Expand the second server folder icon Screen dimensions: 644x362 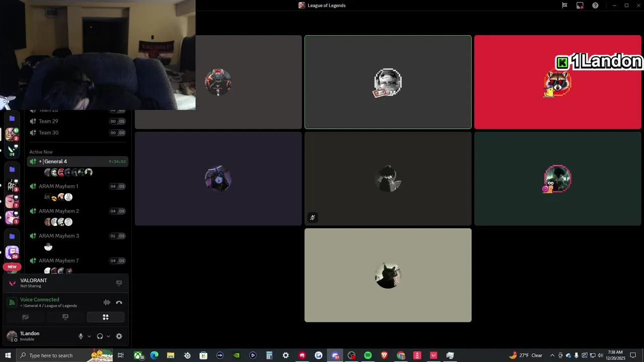pos(12,169)
